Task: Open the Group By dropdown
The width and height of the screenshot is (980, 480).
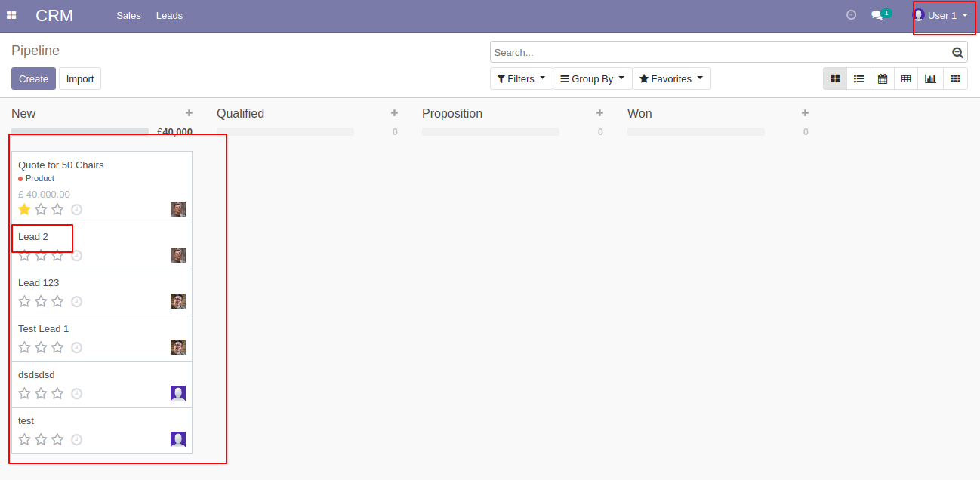Action: pyautogui.click(x=592, y=78)
